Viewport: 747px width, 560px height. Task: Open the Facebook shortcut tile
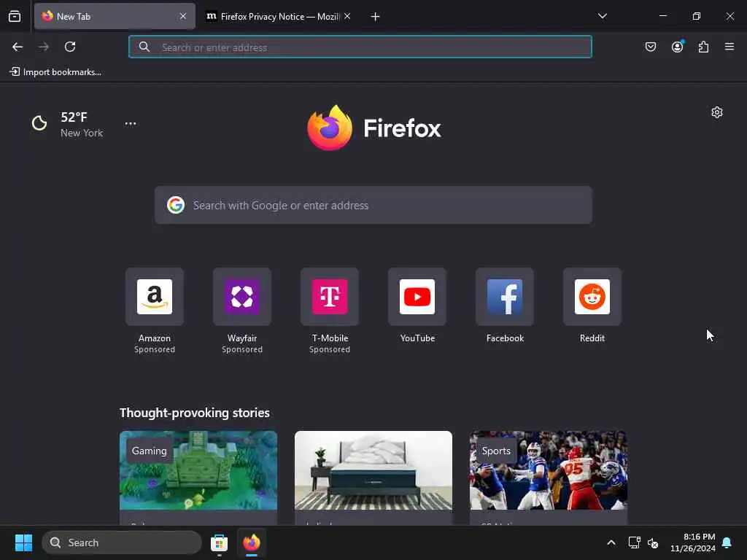pyautogui.click(x=505, y=306)
